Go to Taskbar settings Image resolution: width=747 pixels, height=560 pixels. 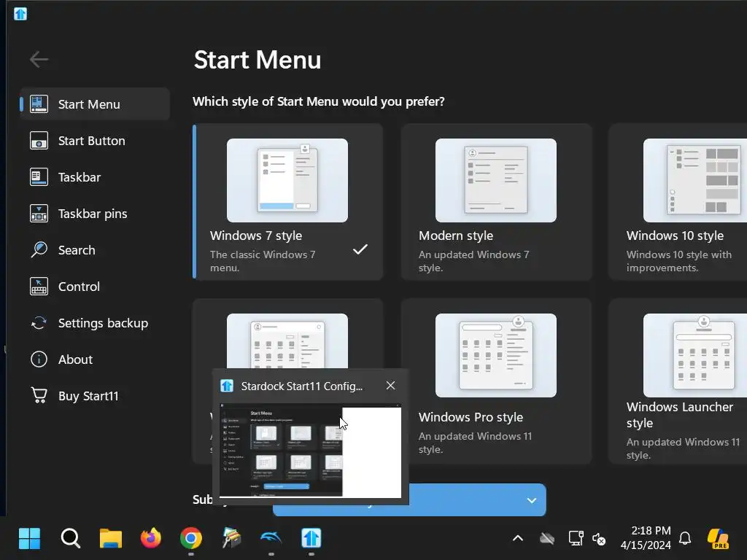click(x=95, y=177)
